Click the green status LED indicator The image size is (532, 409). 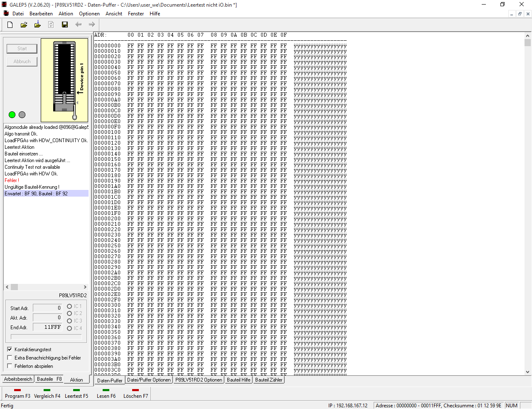pos(12,115)
